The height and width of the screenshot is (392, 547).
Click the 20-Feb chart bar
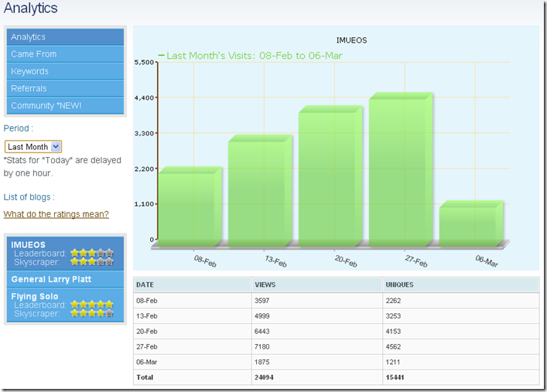click(330, 176)
